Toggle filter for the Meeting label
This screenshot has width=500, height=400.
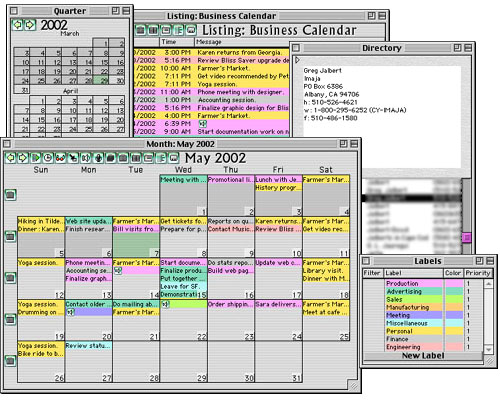coord(373,315)
